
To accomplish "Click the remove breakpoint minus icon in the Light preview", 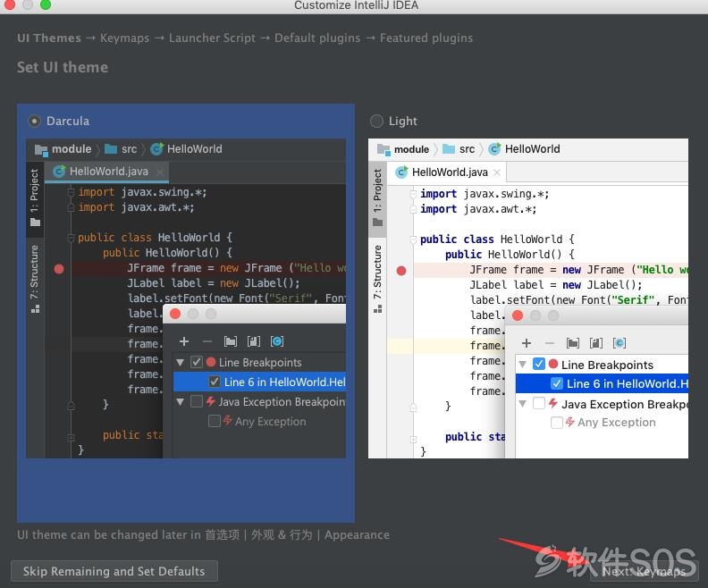I will [550, 343].
